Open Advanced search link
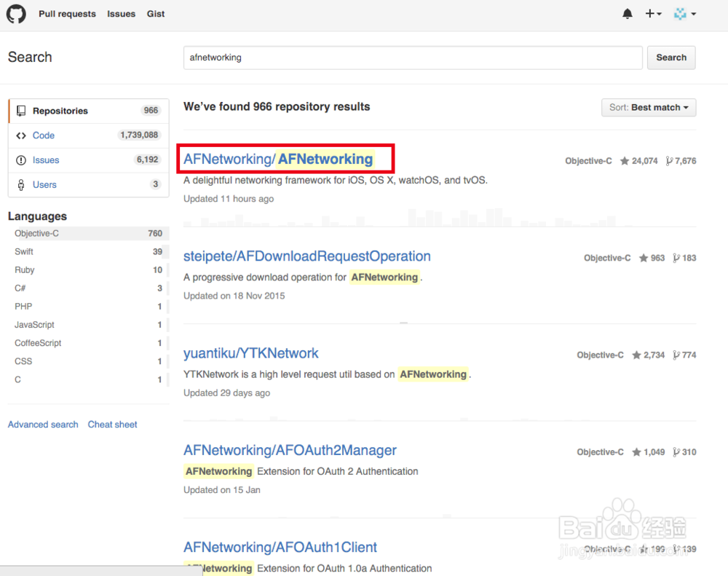The height and width of the screenshot is (576, 728). [x=43, y=425]
